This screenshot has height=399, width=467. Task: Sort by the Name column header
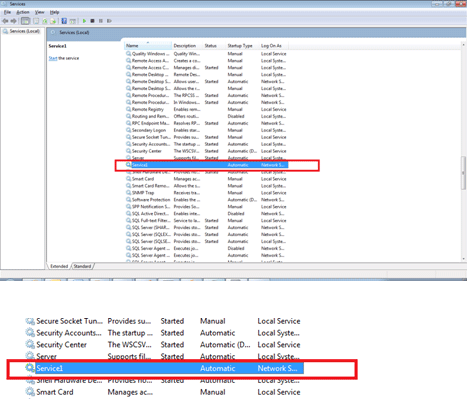click(148, 45)
